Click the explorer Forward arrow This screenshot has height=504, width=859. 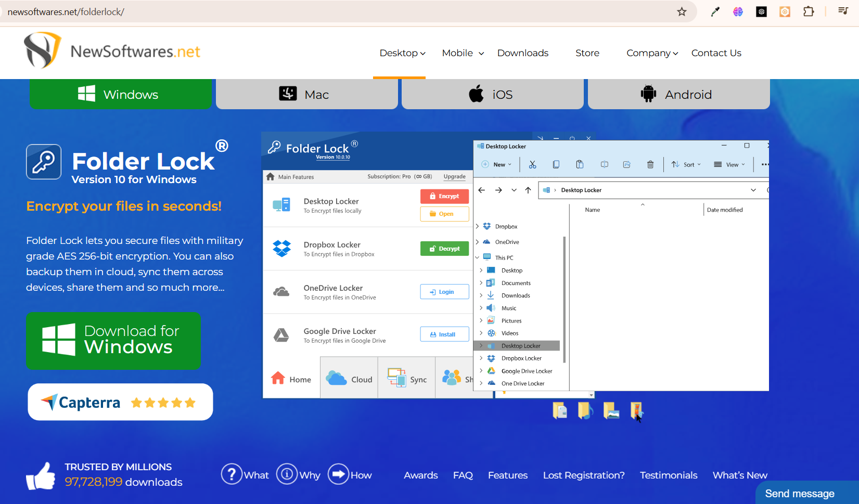[498, 190]
